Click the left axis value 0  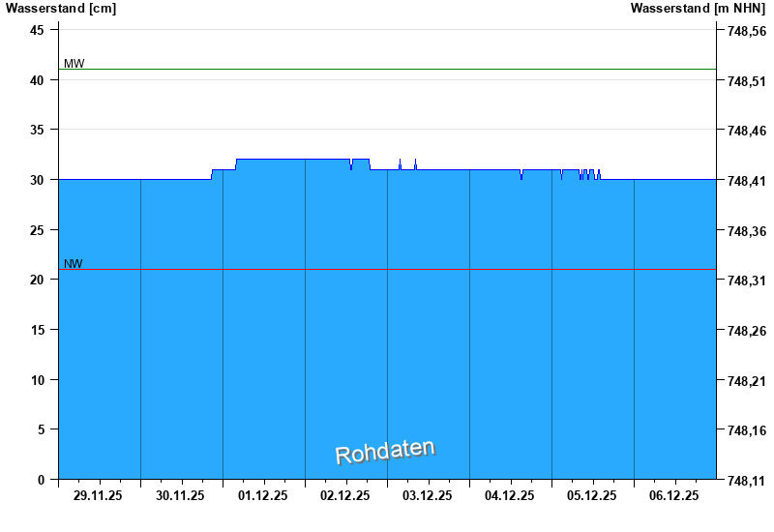pos(41,480)
